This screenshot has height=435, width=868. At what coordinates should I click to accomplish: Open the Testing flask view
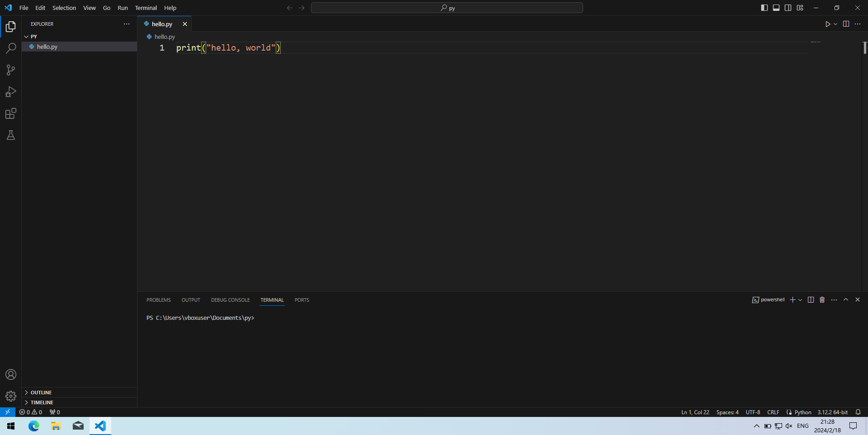[x=11, y=135]
